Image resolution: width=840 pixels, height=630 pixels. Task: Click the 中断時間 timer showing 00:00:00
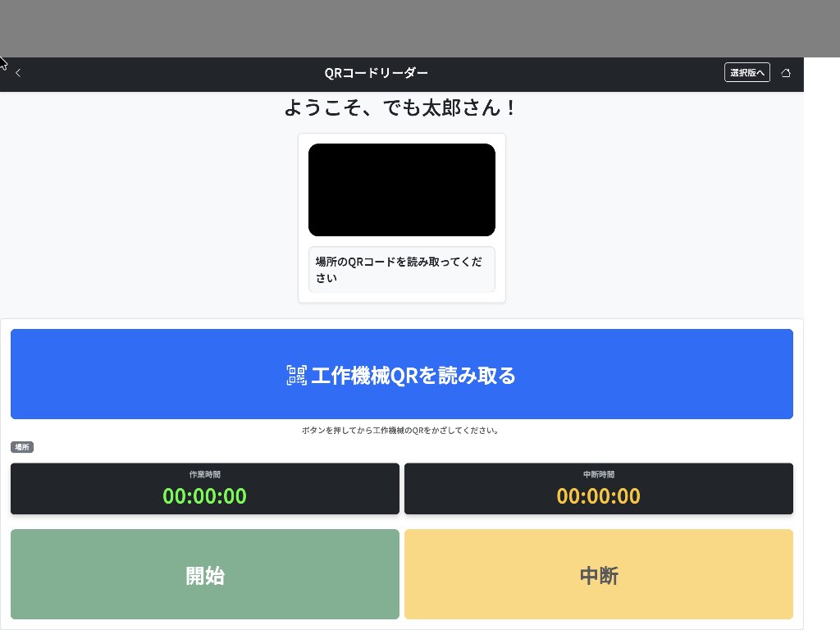pyautogui.click(x=598, y=489)
